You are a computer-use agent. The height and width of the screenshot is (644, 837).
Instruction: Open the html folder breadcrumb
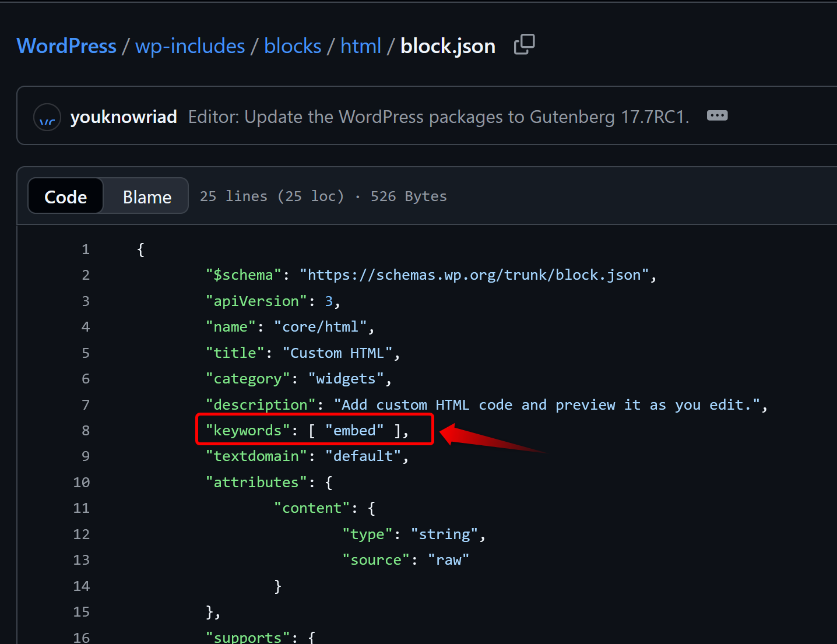(361, 46)
